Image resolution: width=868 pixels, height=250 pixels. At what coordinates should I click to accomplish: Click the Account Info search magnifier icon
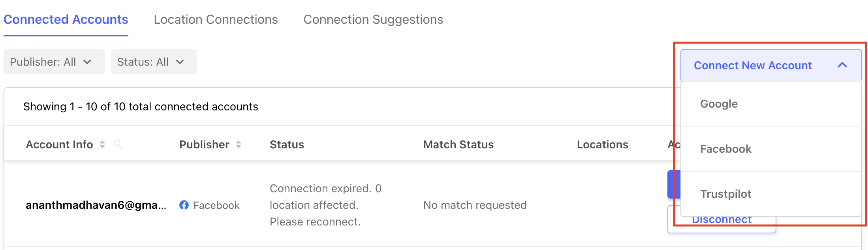(x=118, y=144)
